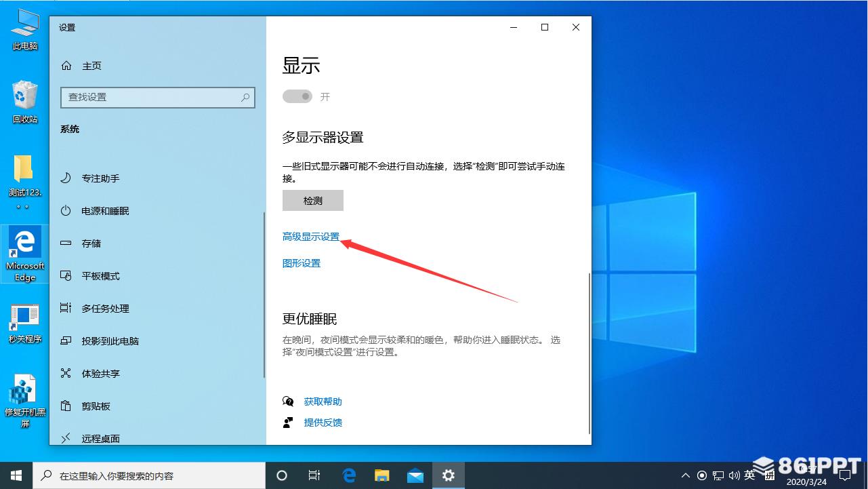Image resolution: width=868 pixels, height=489 pixels.
Task: Open Mail app from taskbar
Action: click(415, 475)
